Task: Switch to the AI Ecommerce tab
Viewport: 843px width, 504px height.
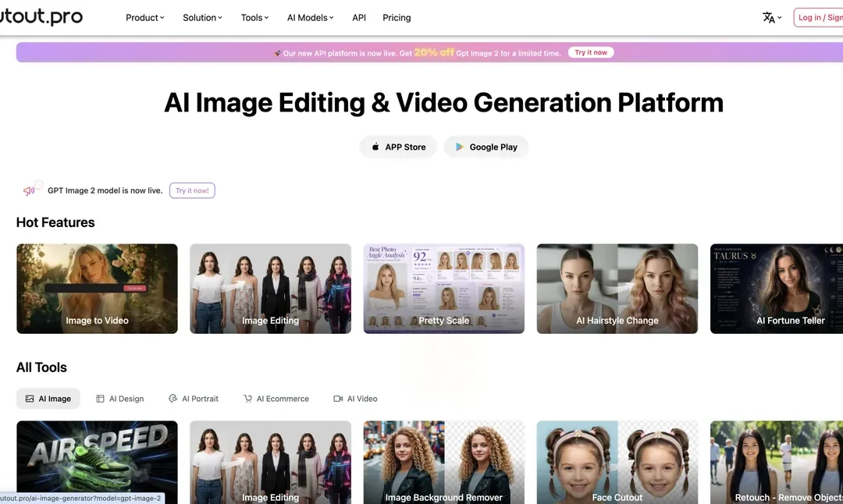Action: (x=276, y=399)
